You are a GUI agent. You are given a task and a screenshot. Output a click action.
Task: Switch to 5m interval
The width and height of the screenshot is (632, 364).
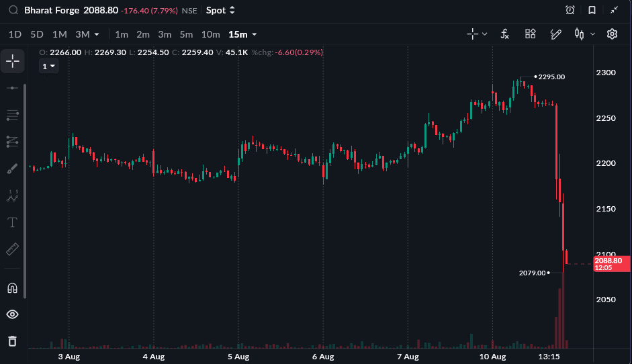tap(186, 35)
